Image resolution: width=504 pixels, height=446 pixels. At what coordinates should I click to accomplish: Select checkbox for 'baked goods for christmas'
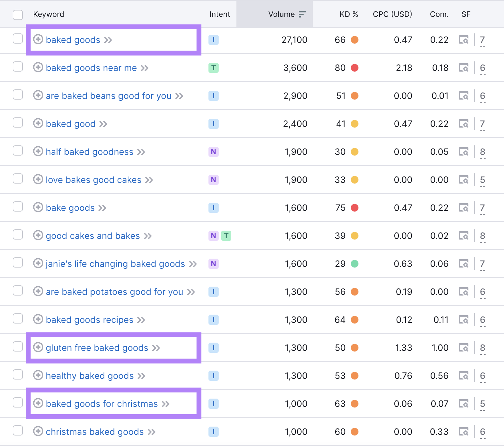pyautogui.click(x=18, y=402)
